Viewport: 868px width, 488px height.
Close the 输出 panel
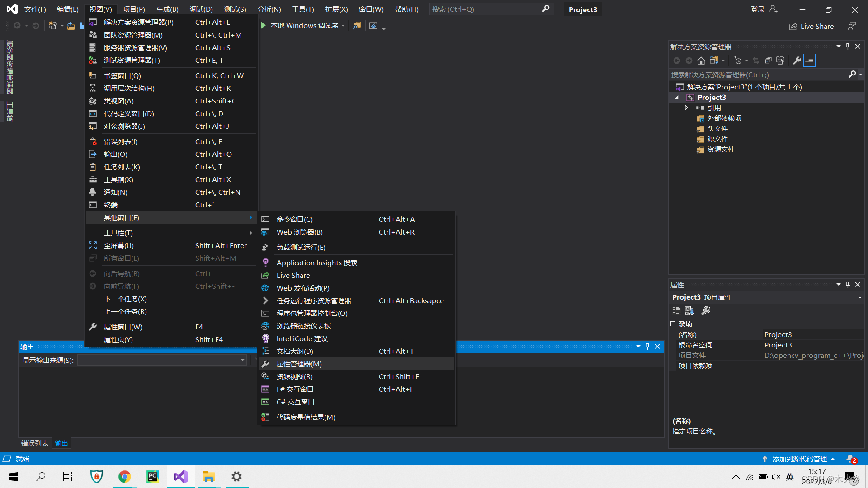[657, 347]
